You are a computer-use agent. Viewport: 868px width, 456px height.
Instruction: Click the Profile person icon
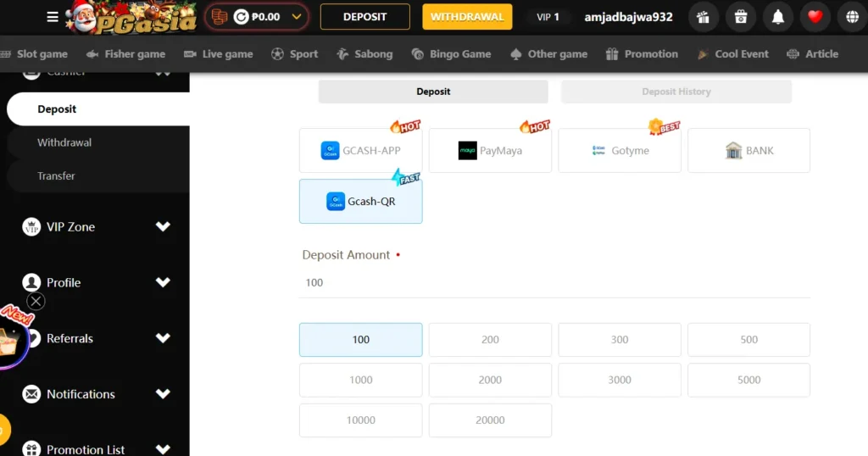[x=31, y=282]
